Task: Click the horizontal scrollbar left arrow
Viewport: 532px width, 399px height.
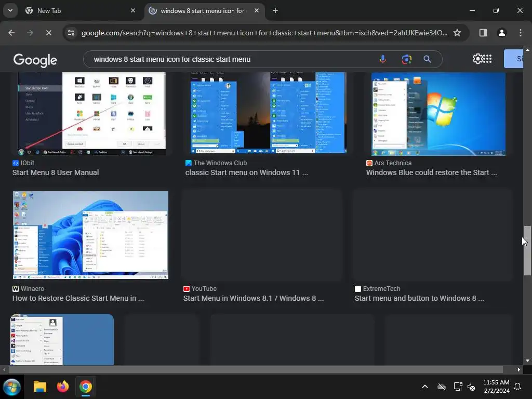Action: [4, 369]
